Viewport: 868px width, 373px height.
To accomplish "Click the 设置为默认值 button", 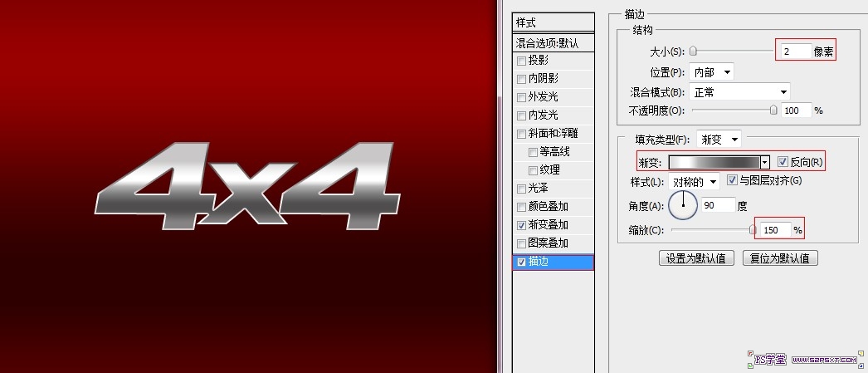I will [696, 258].
